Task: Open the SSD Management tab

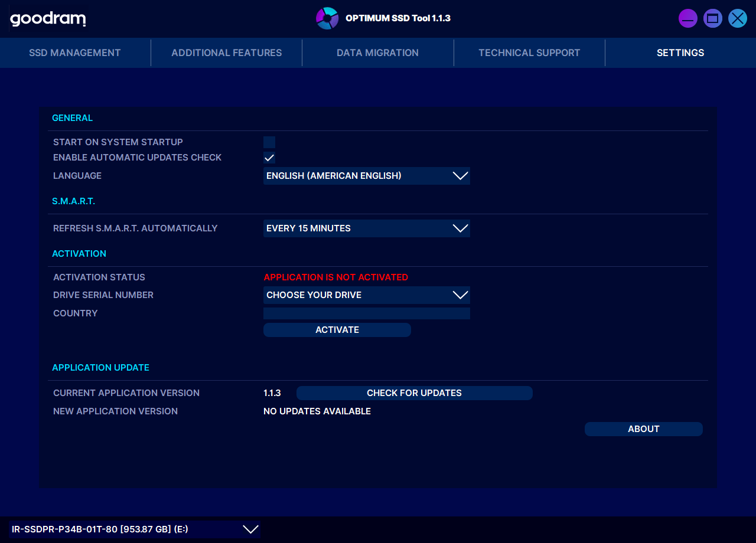Action: pyautogui.click(x=75, y=53)
